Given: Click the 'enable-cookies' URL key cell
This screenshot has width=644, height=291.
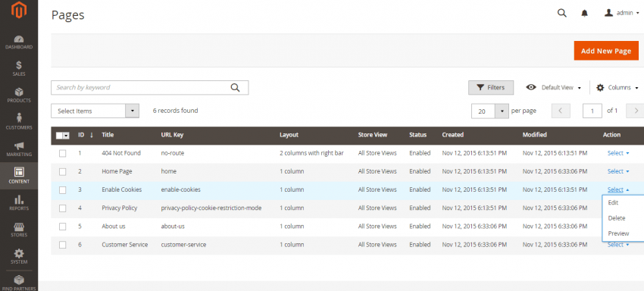Looking at the screenshot, I should (x=181, y=189).
